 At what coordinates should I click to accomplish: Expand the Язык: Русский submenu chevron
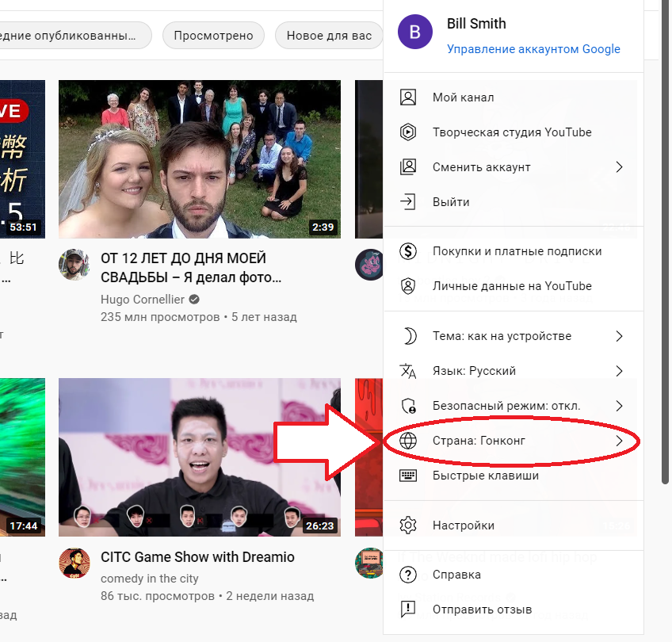point(619,371)
